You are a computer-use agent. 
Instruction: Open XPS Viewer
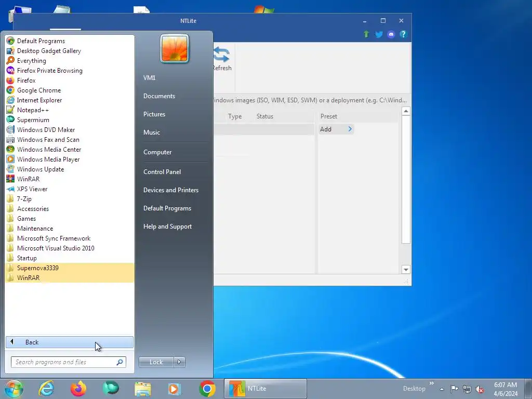pyautogui.click(x=70, y=189)
